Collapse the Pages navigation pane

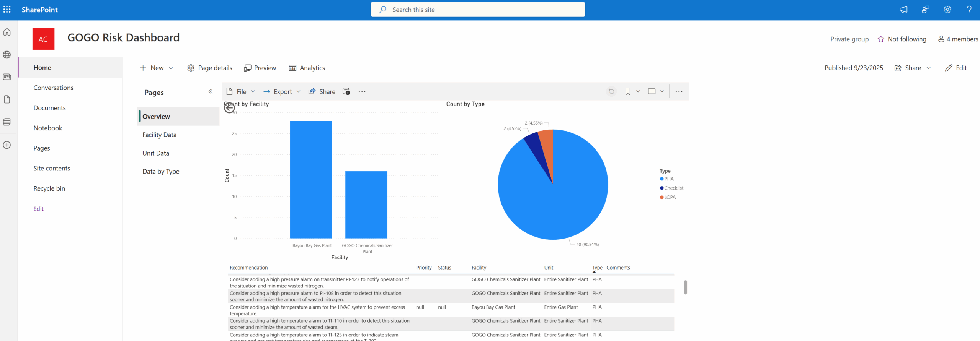(211, 91)
